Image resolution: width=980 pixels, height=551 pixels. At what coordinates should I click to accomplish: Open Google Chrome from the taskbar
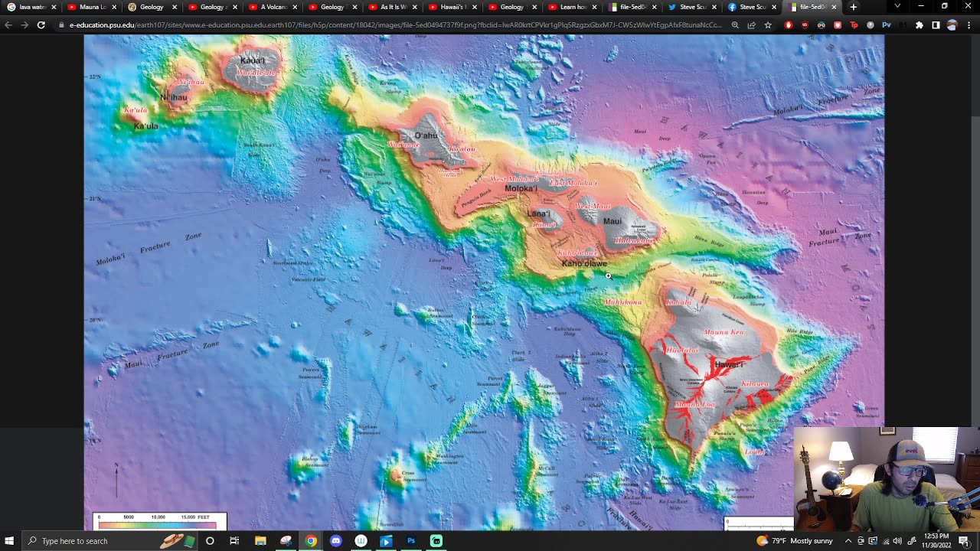click(x=311, y=541)
